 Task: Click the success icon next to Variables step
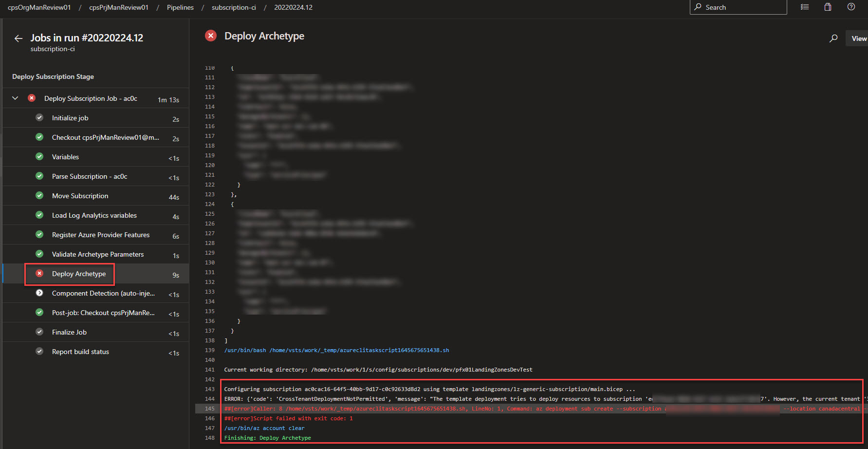click(x=39, y=156)
